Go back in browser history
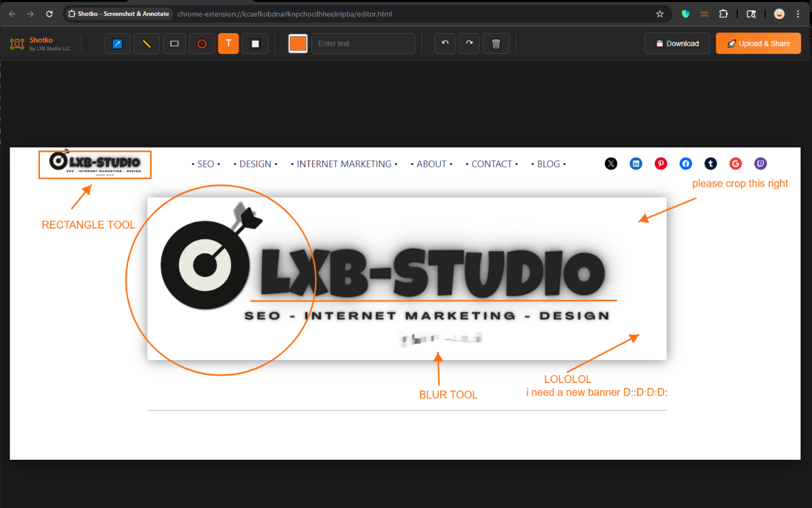Screen dimensions: 812x508 tap(12, 13)
